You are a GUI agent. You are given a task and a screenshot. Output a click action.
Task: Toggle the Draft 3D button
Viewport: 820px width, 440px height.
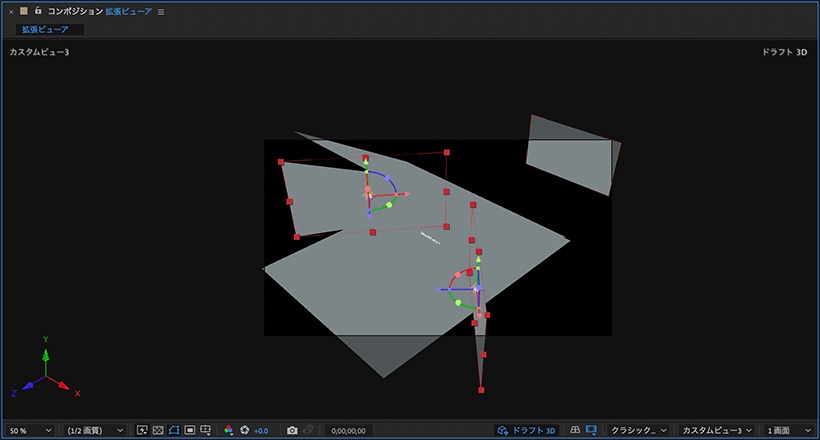click(x=526, y=430)
